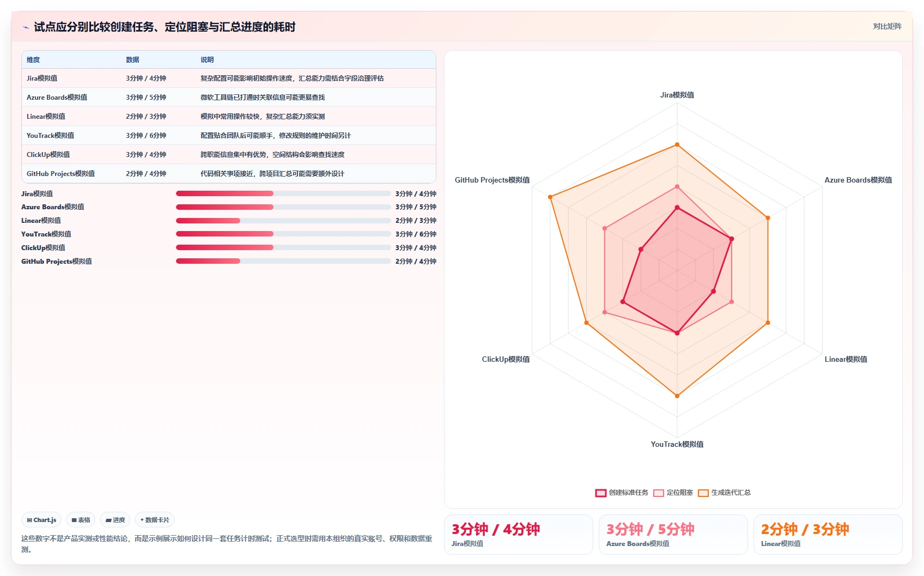
Task: Open the Jira模拟值 data card
Action: click(518, 535)
